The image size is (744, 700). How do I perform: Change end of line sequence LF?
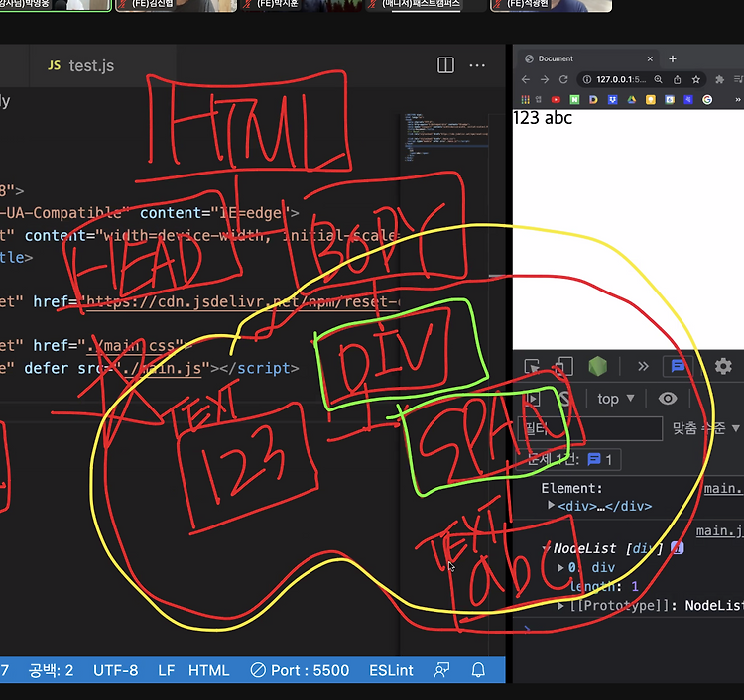point(166,670)
